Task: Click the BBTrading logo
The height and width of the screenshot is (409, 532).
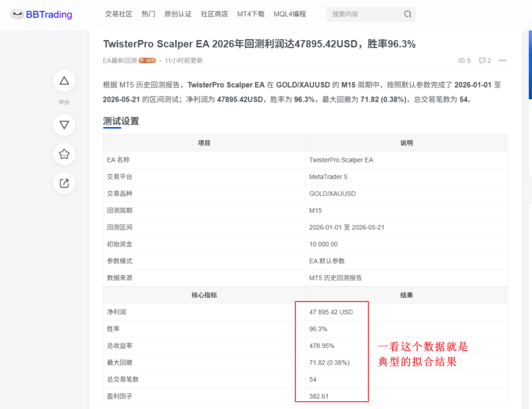Action: pyautogui.click(x=42, y=14)
